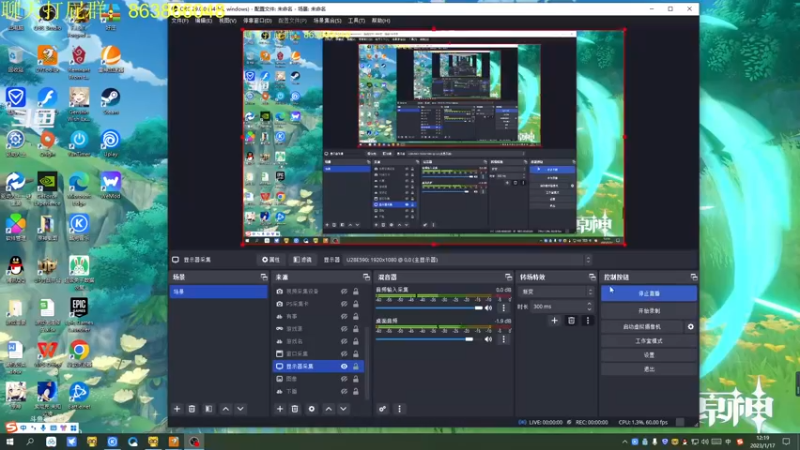Click the 启动虚拟摄像机 button
The width and height of the screenshot is (800, 450).
pos(642,327)
